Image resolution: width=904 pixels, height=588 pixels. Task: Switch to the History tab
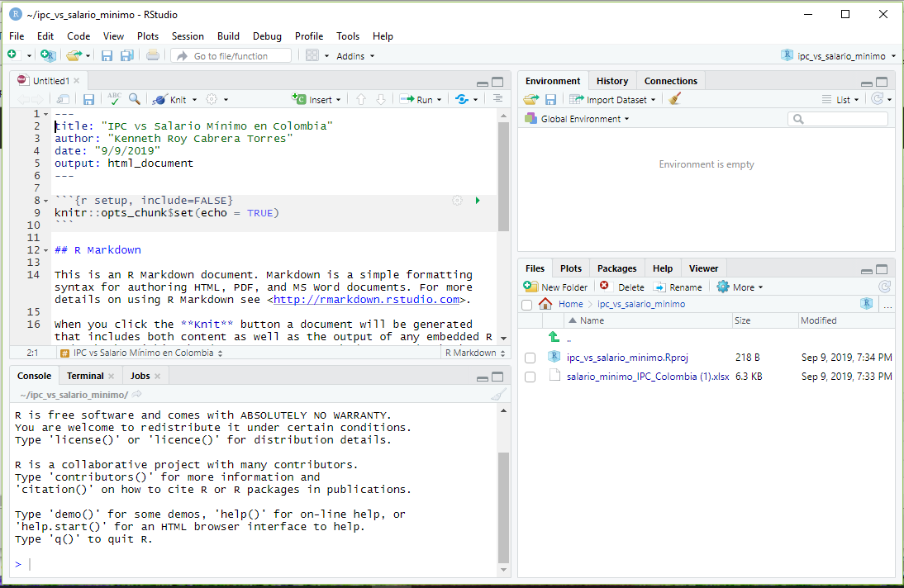611,81
